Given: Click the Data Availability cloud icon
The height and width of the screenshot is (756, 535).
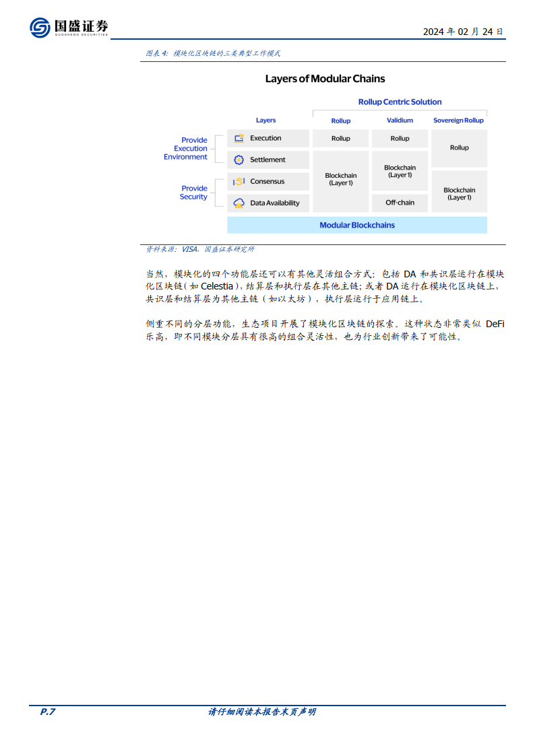Looking at the screenshot, I should 239,203.
